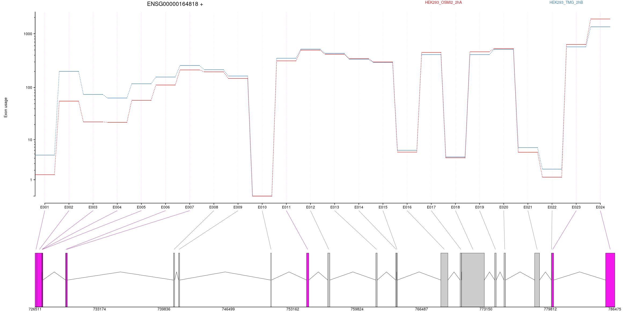The height and width of the screenshot is (322, 644).
Task: Select exon label E024
Action: coord(600,207)
